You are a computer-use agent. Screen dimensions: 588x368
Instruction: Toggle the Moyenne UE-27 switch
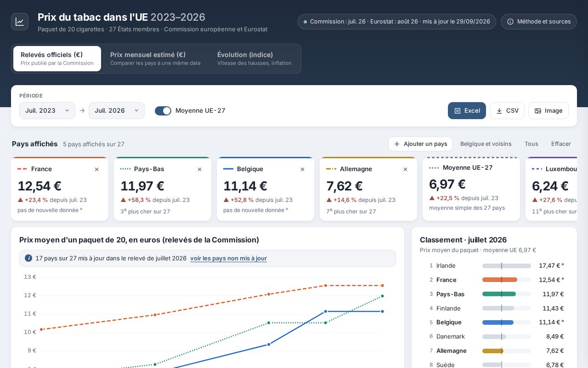tap(163, 111)
